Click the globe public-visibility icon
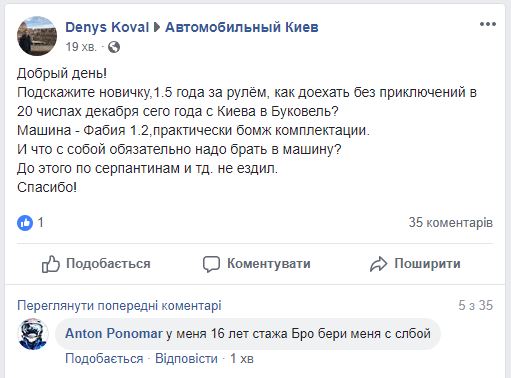This screenshot has height=378, width=511. [114, 47]
